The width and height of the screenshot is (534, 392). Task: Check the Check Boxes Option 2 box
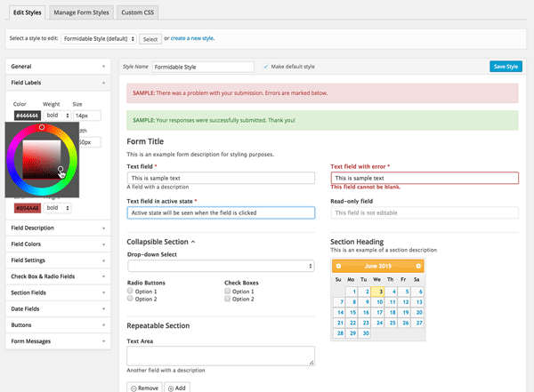pos(228,299)
